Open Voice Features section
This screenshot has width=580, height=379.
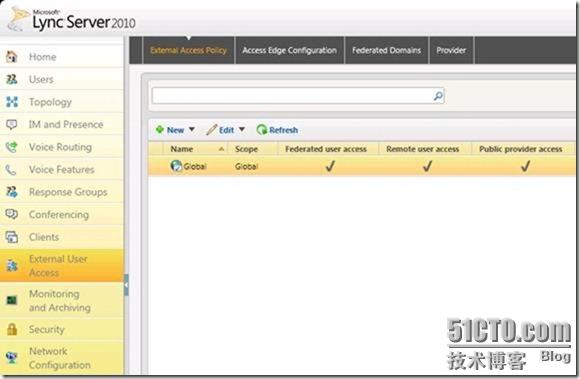click(x=61, y=169)
